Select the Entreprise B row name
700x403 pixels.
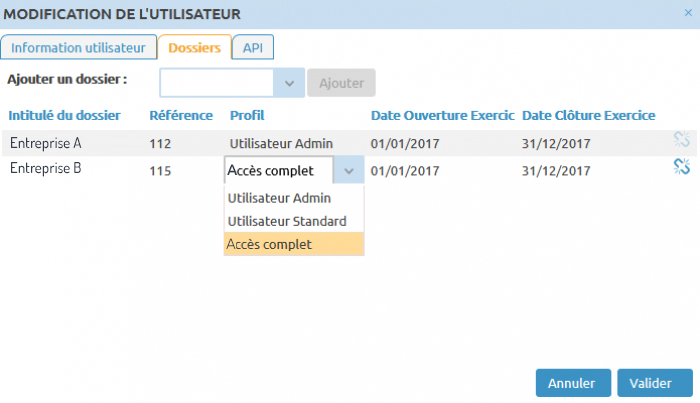[x=46, y=168]
